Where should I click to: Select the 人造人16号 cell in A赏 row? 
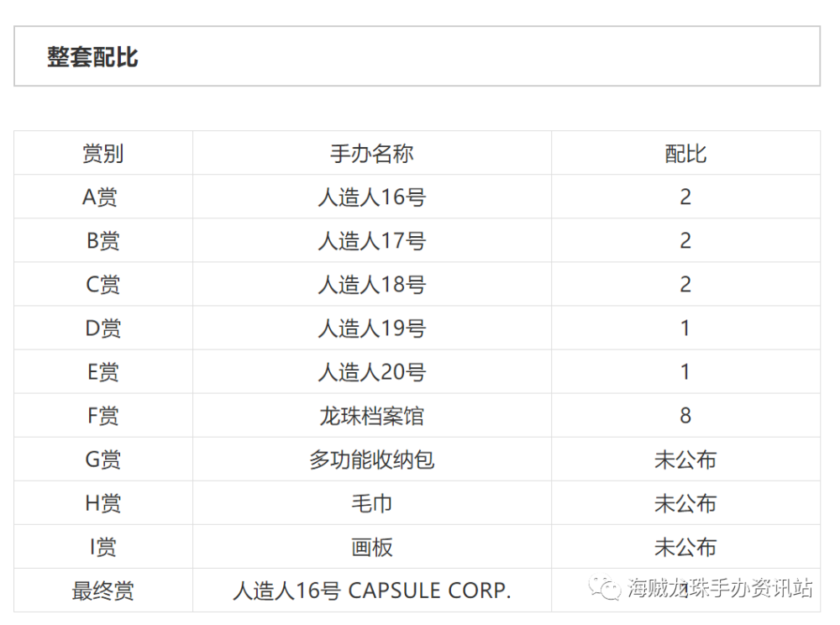click(371, 197)
